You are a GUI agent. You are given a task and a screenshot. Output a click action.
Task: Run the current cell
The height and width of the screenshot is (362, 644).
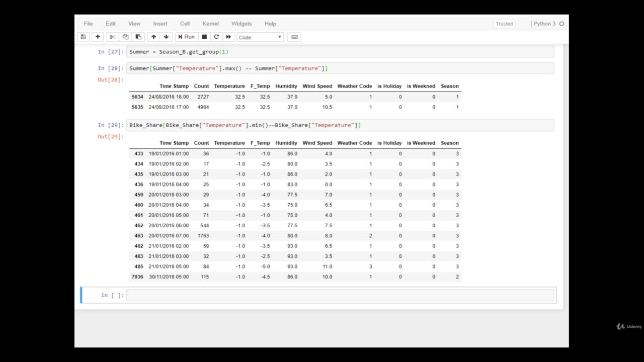(x=186, y=37)
